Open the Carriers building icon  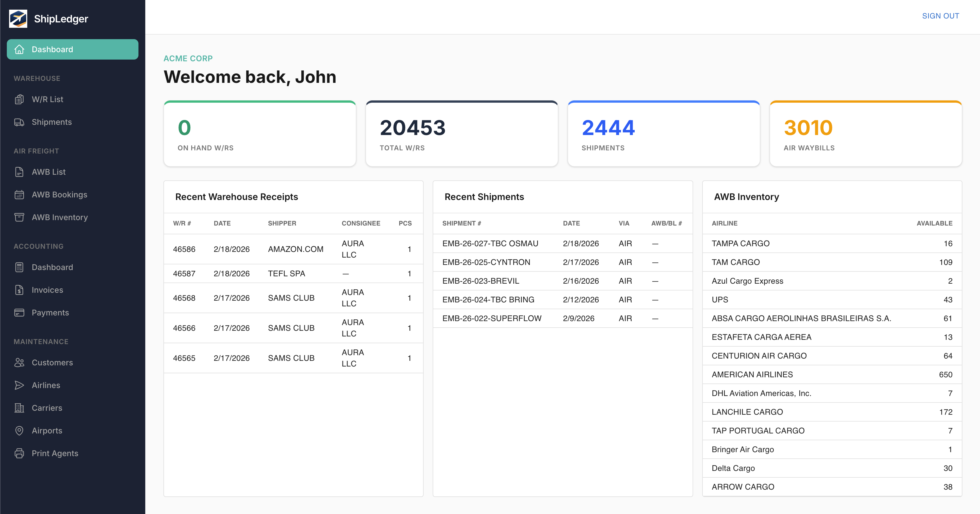pos(19,408)
